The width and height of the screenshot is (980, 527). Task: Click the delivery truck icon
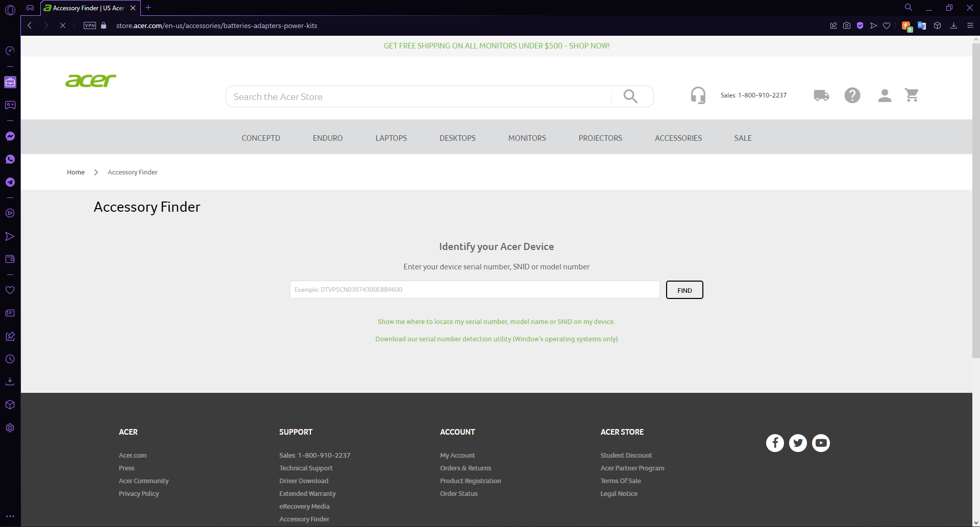821,95
